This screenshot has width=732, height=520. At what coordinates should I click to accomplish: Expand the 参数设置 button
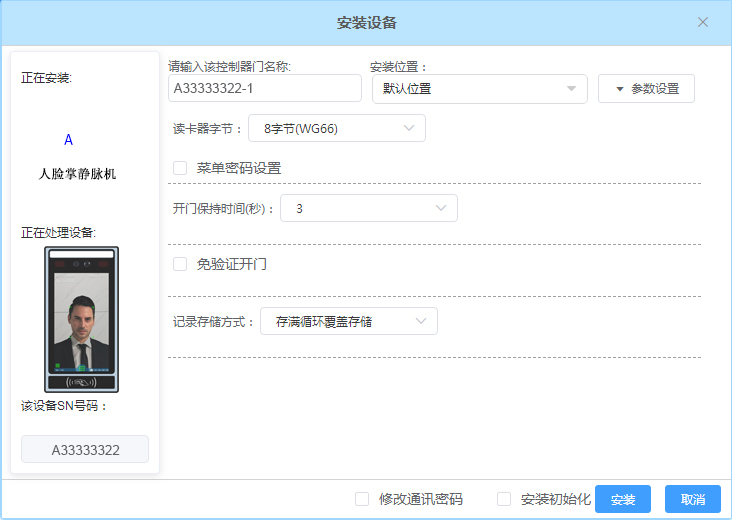click(x=646, y=89)
